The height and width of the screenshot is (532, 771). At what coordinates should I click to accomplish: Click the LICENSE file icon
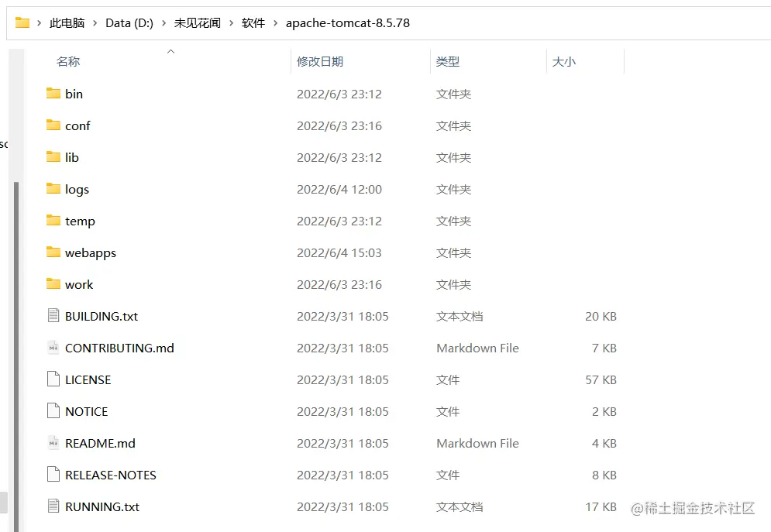tap(53, 379)
